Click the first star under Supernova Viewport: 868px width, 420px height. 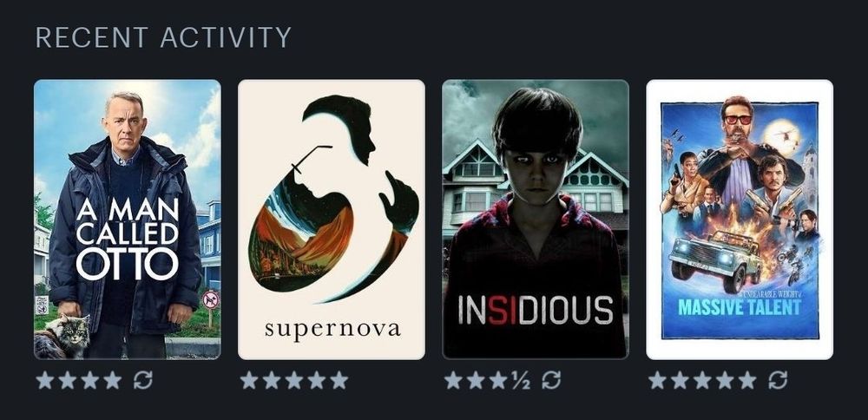click(x=249, y=380)
